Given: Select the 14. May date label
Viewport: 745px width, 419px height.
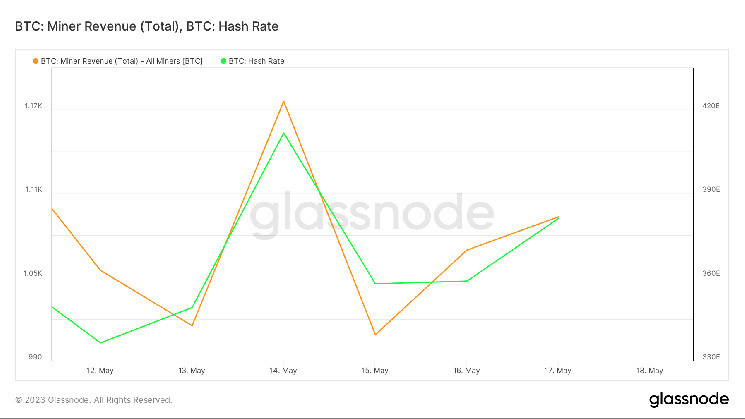Looking at the screenshot, I should point(283,370).
